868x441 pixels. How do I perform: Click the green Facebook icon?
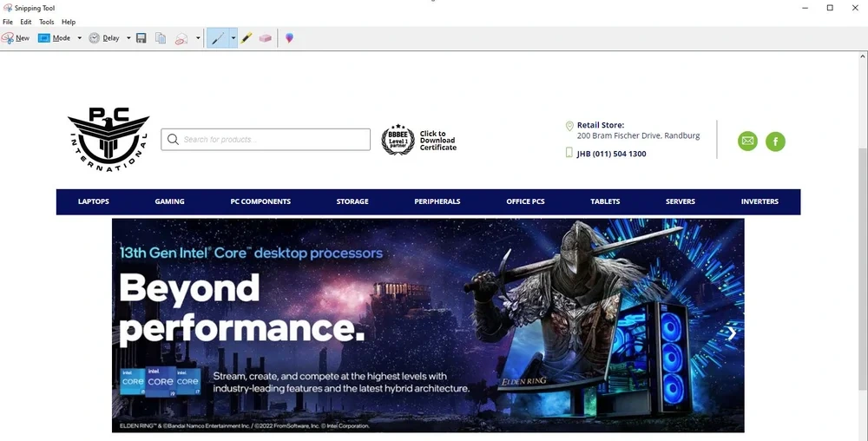pyautogui.click(x=775, y=142)
